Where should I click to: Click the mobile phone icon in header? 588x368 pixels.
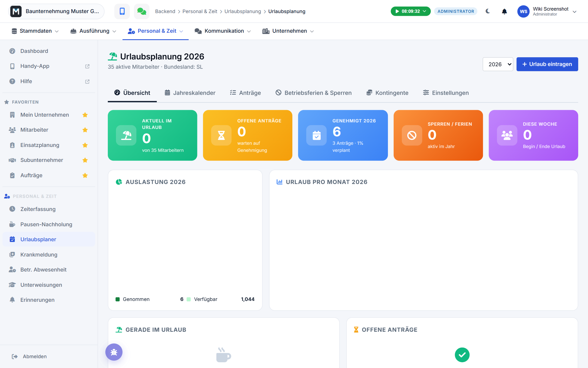click(122, 11)
